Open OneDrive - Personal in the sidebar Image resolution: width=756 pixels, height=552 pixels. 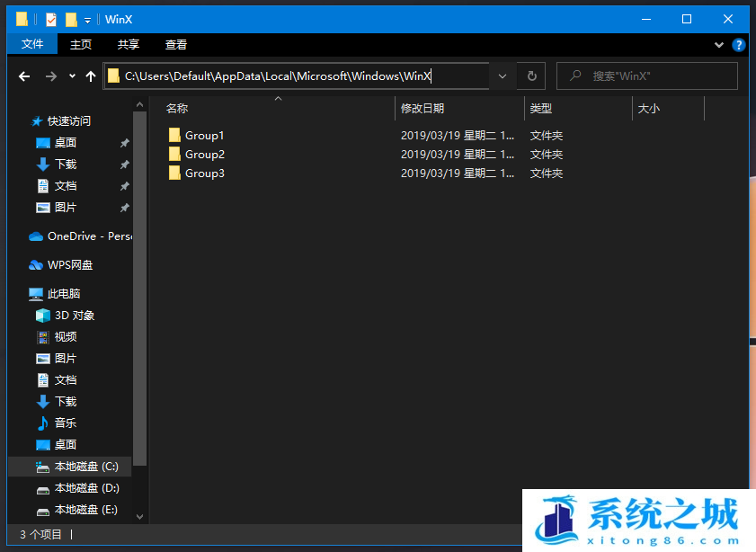point(80,236)
